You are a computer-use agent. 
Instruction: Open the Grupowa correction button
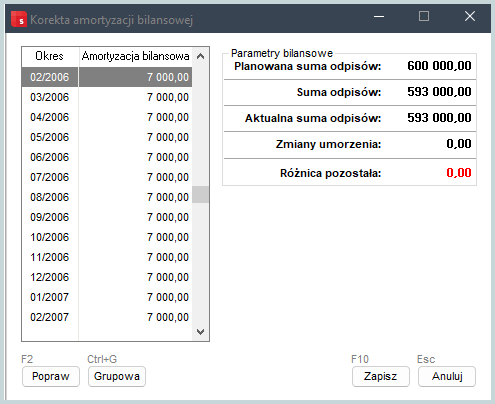117,376
